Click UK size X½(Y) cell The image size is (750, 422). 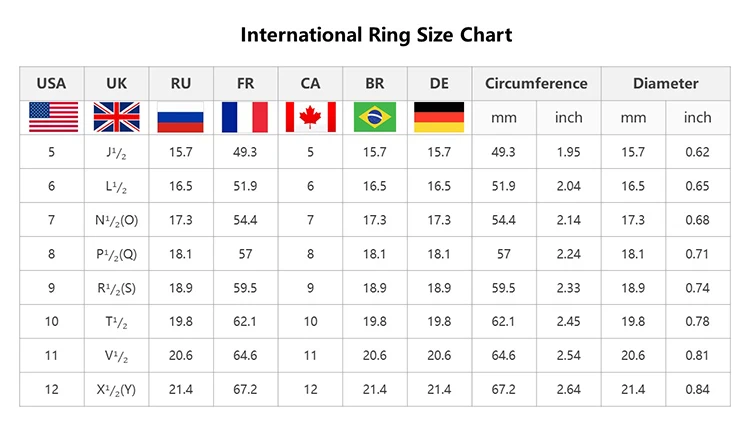click(116, 388)
